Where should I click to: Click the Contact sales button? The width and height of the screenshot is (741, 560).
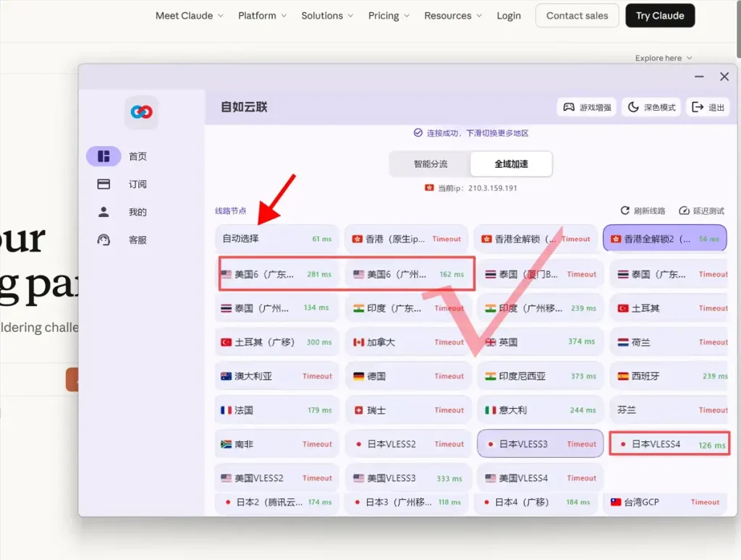pos(577,15)
